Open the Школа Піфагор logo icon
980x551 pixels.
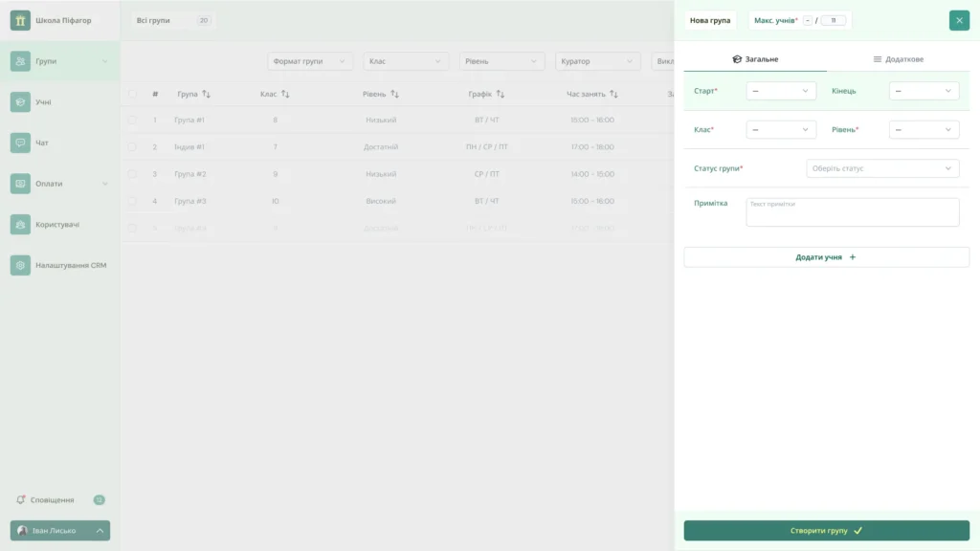[x=20, y=20]
